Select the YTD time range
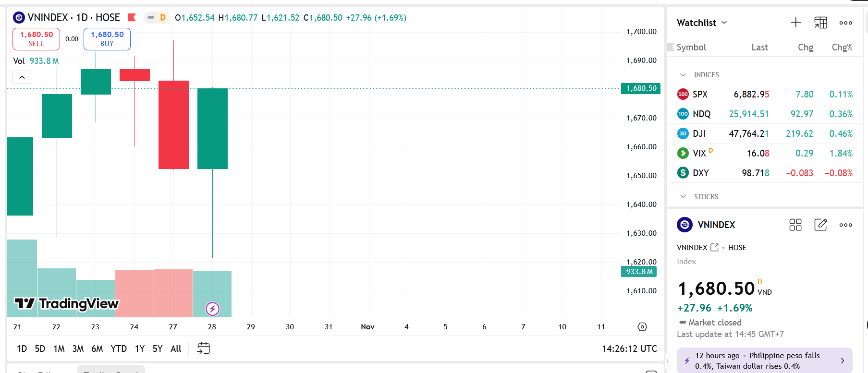This screenshot has width=868, height=373. click(119, 349)
